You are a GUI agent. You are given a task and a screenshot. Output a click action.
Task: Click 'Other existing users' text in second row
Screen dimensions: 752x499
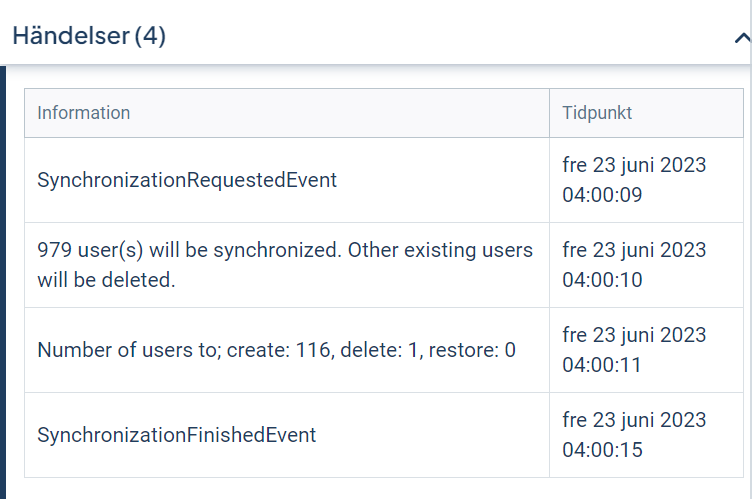click(440, 250)
